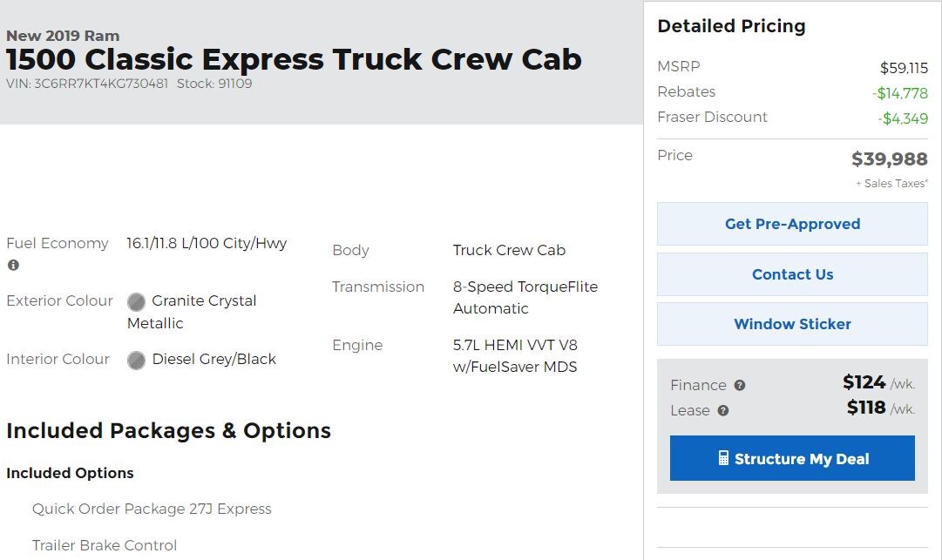Screen dimensions: 942x560
Task: Click the Finance label
Action: [698, 385]
